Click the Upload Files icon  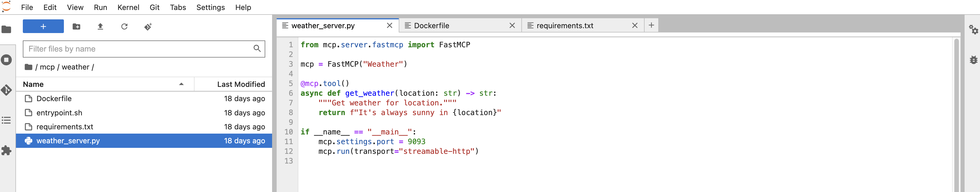click(x=100, y=26)
